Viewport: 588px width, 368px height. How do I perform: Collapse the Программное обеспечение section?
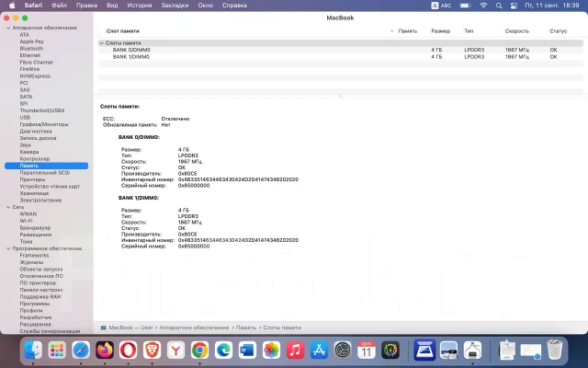coord(8,248)
